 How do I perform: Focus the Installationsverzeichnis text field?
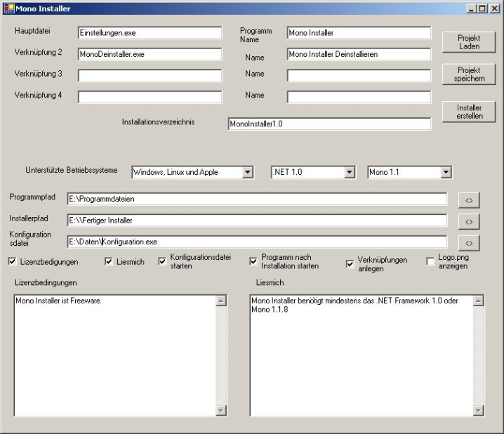click(x=329, y=124)
